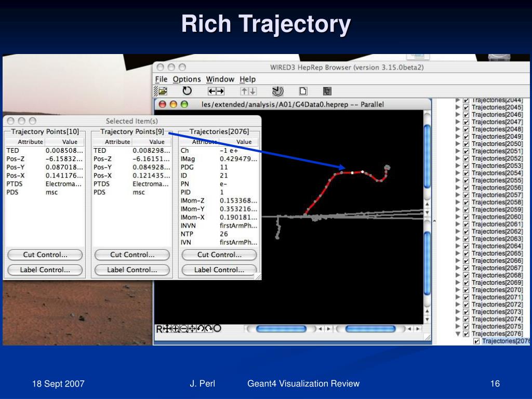Click left arrow of second horizontal scrollbar

[x=409, y=329]
